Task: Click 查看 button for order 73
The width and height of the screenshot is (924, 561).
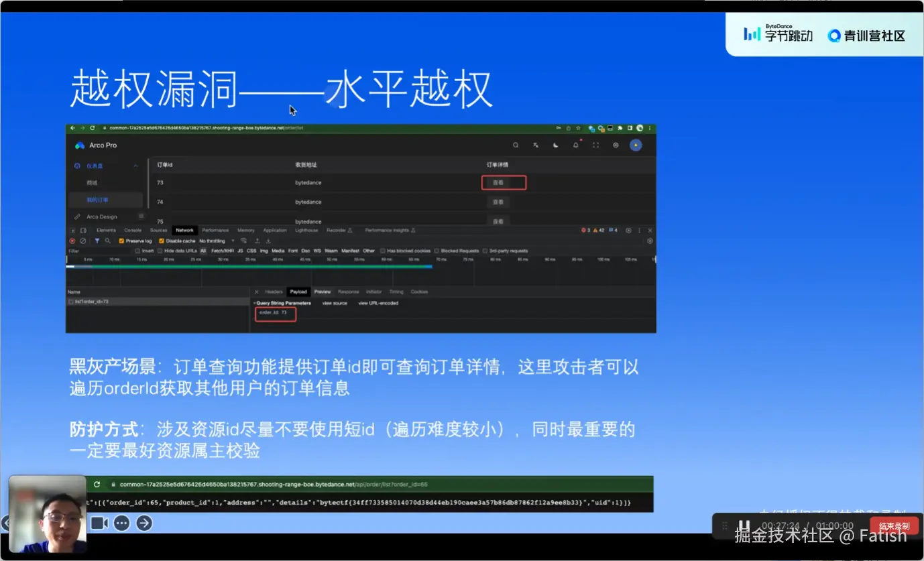Action: (x=498, y=182)
